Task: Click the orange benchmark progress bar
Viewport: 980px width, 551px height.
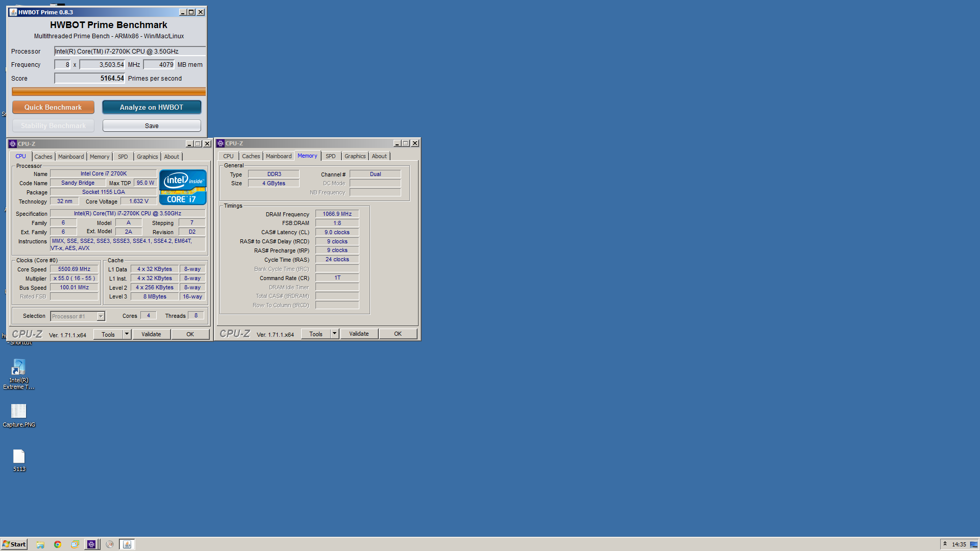Action: (x=109, y=92)
